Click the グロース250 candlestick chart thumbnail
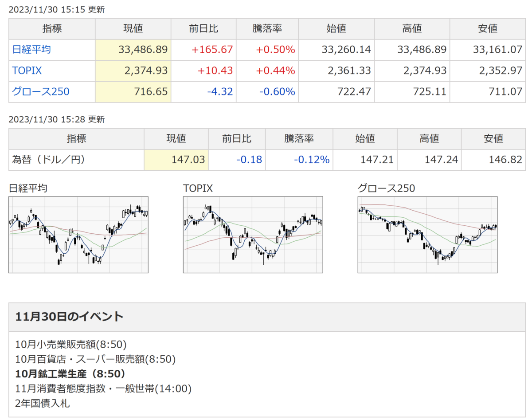Screen dimensions: 532x420 427,235
